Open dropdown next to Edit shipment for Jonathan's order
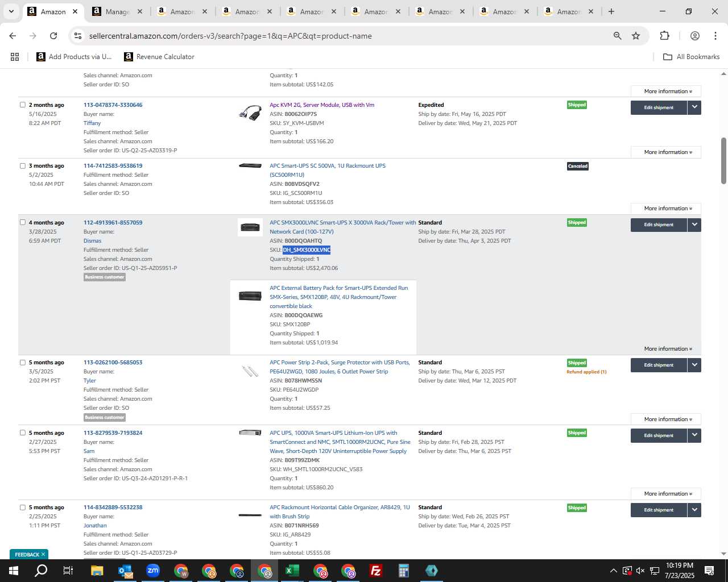This screenshot has width=728, height=582. 694,510
